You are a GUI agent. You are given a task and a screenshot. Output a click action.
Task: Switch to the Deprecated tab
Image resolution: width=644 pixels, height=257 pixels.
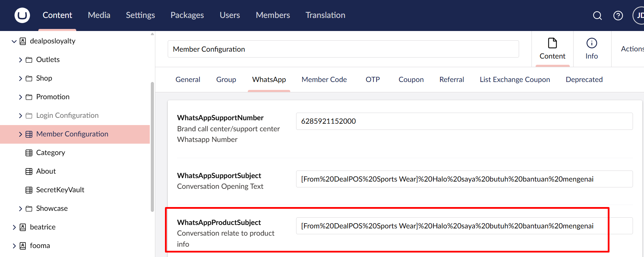click(584, 80)
